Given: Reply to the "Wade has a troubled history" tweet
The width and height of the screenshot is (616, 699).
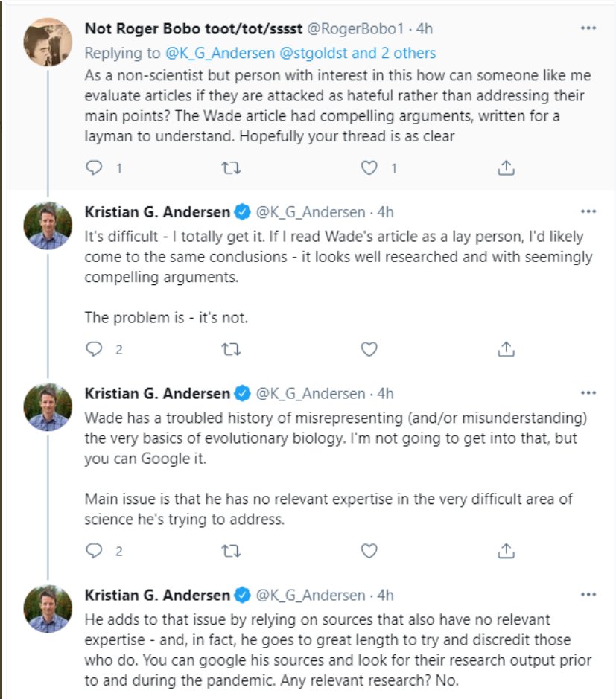Looking at the screenshot, I should (94, 551).
